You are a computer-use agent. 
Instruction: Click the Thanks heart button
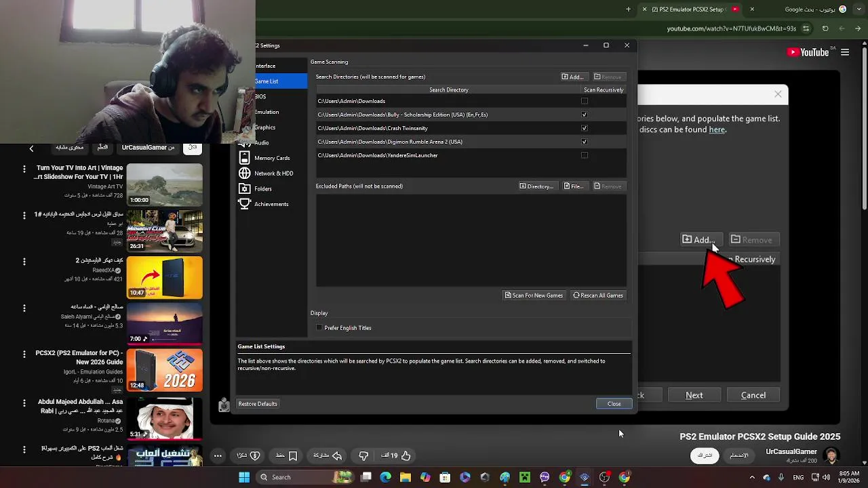pos(248,455)
